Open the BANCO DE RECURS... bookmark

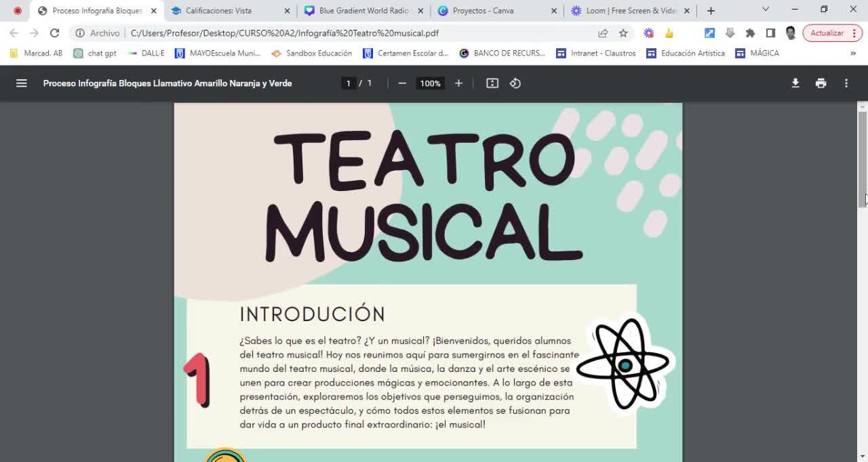click(502, 53)
